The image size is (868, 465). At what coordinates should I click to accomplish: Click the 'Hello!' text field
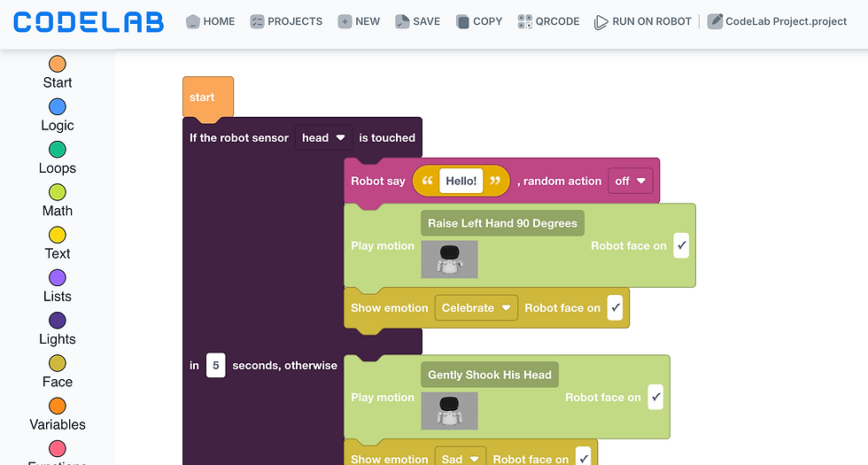pos(461,181)
